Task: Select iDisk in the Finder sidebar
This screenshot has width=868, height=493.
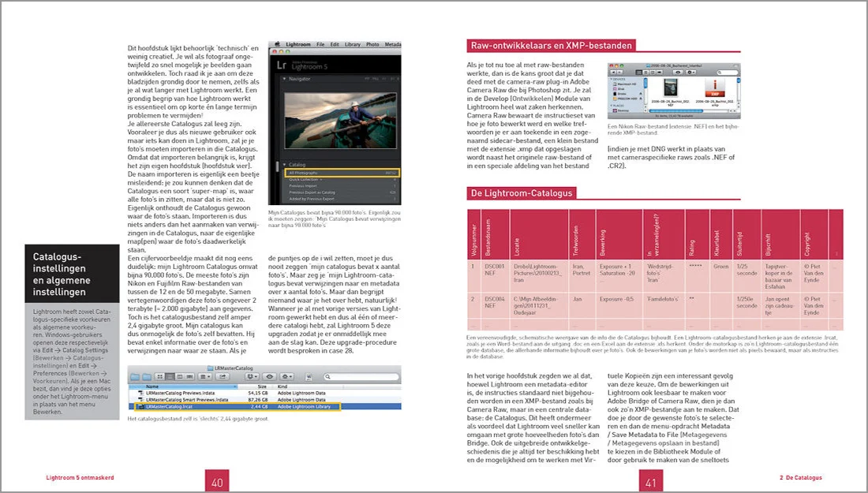Action: 619,89
